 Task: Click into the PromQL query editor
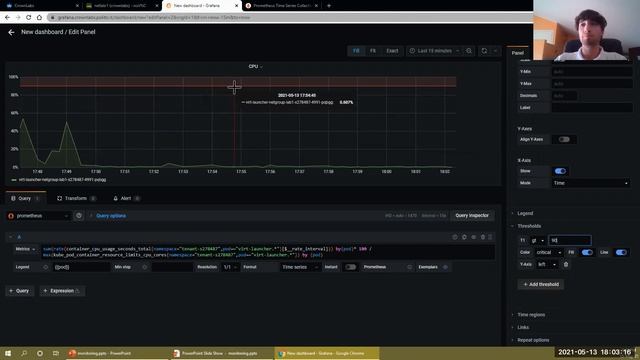click(x=267, y=252)
